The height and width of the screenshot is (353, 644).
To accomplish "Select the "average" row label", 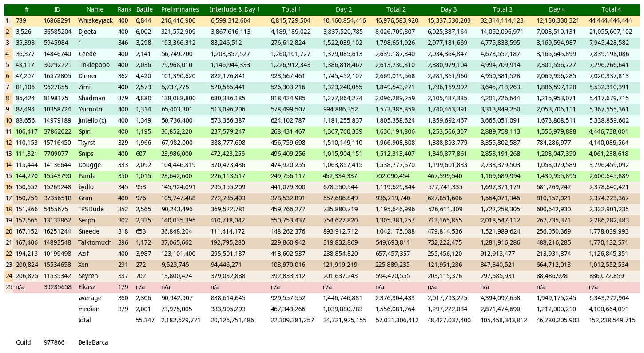I will pyautogui.click(x=90, y=298).
